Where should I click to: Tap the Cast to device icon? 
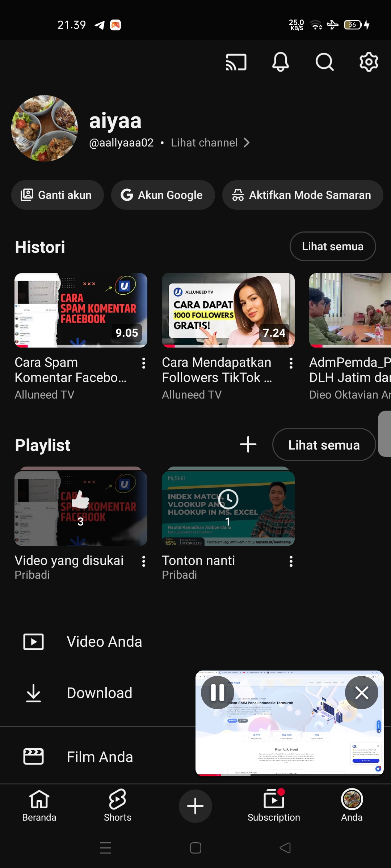(236, 62)
